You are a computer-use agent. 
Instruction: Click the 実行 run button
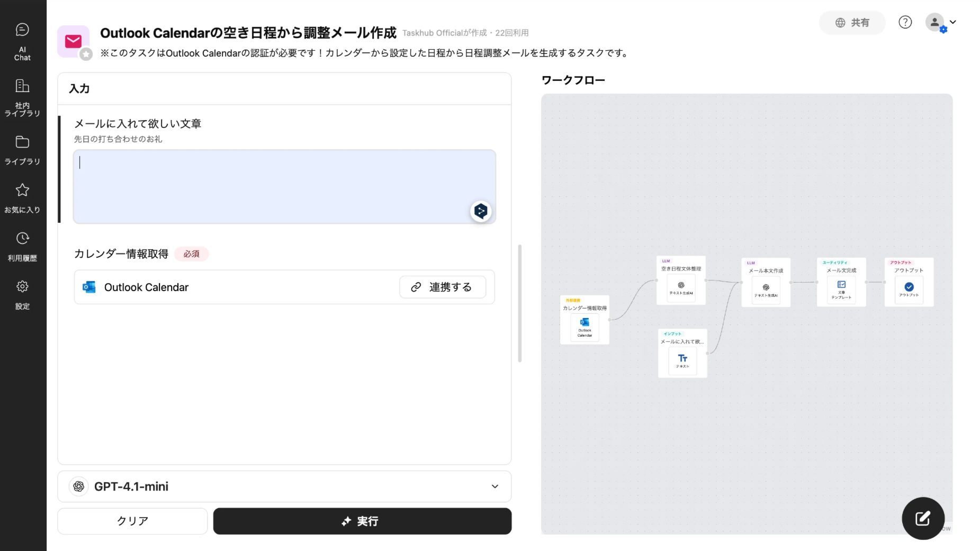362,521
